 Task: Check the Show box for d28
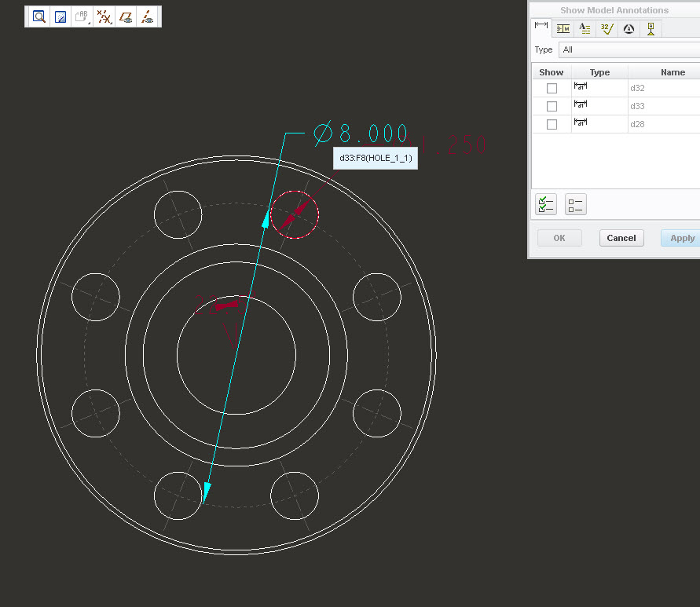click(x=552, y=124)
